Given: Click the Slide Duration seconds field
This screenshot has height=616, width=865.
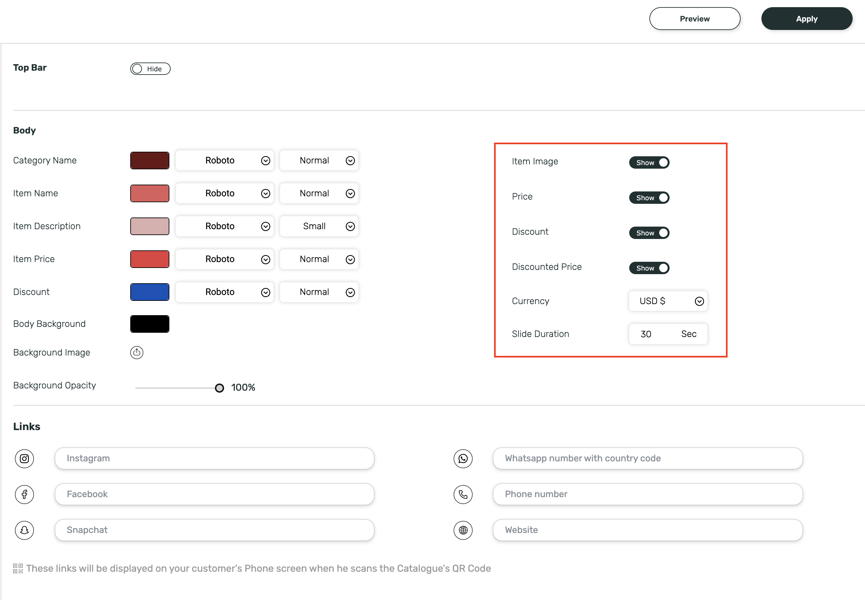Looking at the screenshot, I should coord(668,334).
